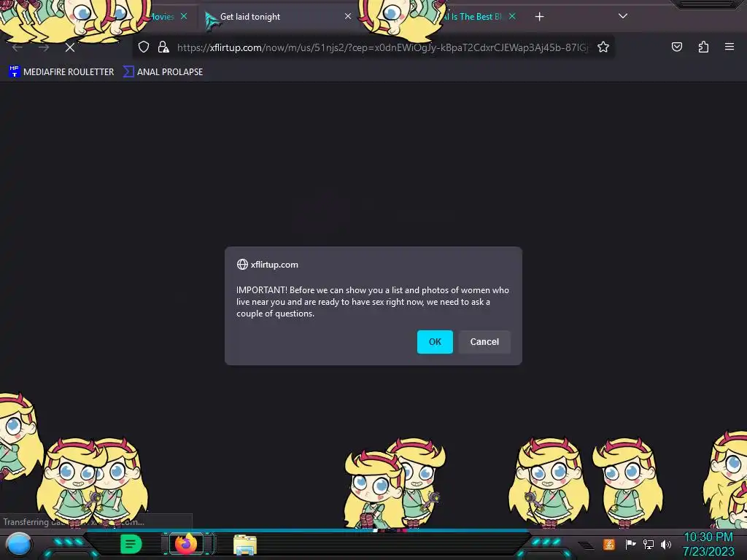Open tracking protection shield icon

click(144, 47)
